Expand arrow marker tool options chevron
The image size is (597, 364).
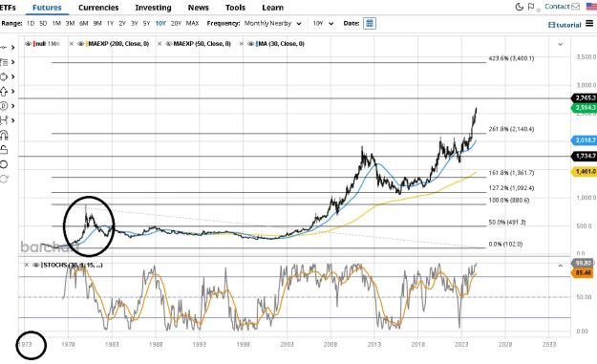click(x=13, y=92)
